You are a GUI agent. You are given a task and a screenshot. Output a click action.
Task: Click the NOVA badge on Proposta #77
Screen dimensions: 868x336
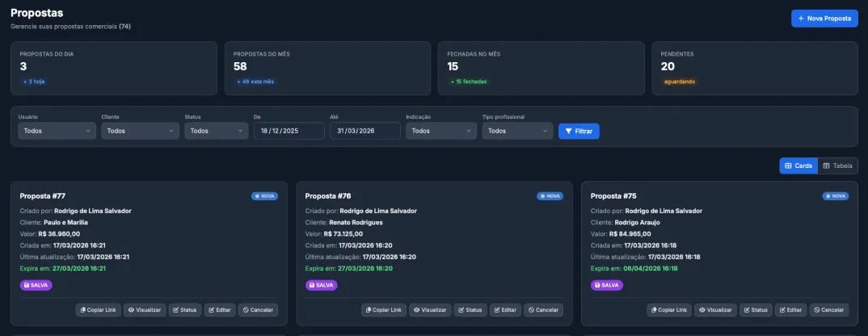264,196
